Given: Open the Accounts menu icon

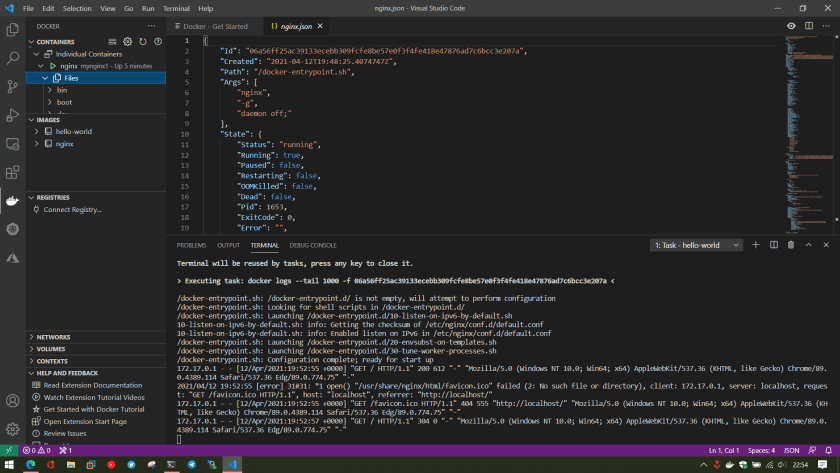Looking at the screenshot, I should coord(12,401).
